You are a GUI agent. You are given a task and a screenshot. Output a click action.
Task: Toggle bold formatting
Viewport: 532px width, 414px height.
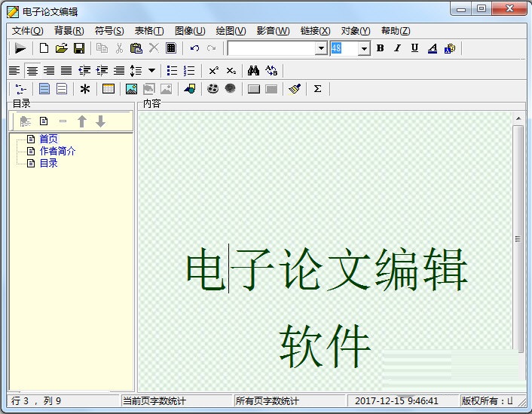380,48
